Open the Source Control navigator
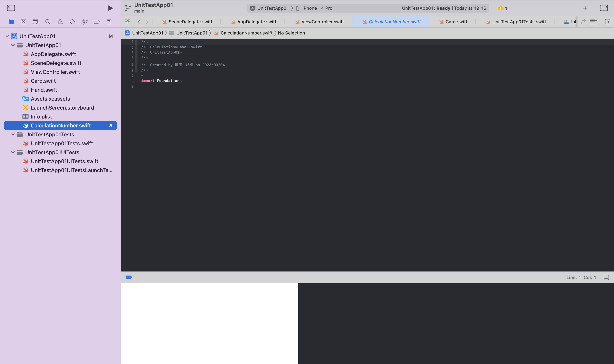 pyautogui.click(x=24, y=22)
